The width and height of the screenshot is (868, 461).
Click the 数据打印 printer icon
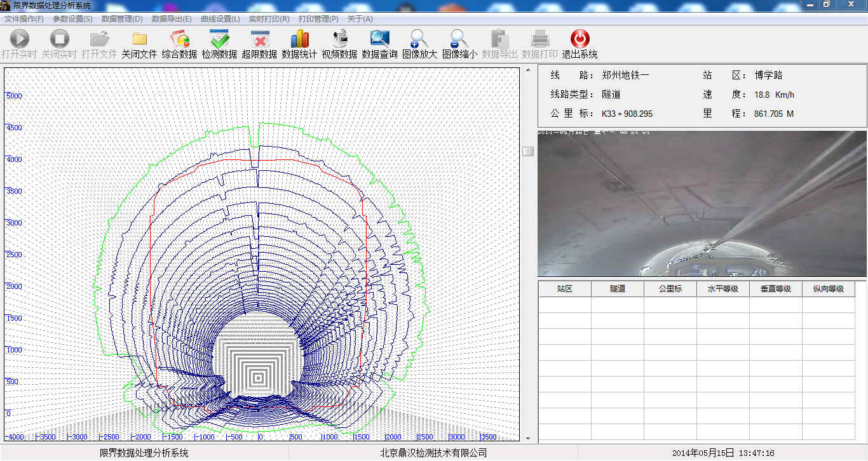[x=539, y=39]
